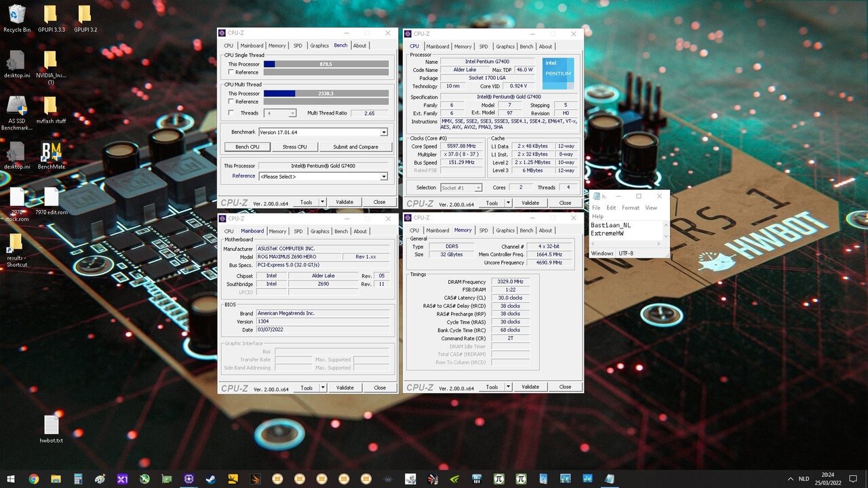Switch to SPD tab in Memory window

(x=484, y=230)
